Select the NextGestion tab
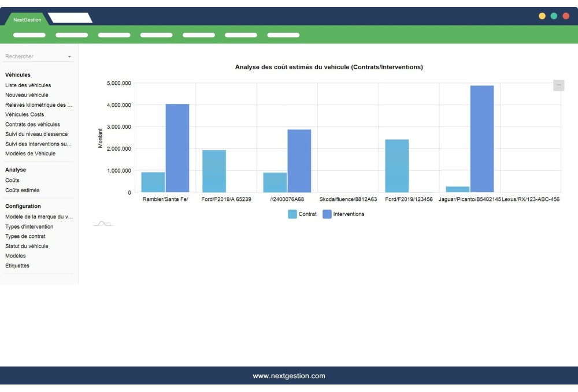 27,20
